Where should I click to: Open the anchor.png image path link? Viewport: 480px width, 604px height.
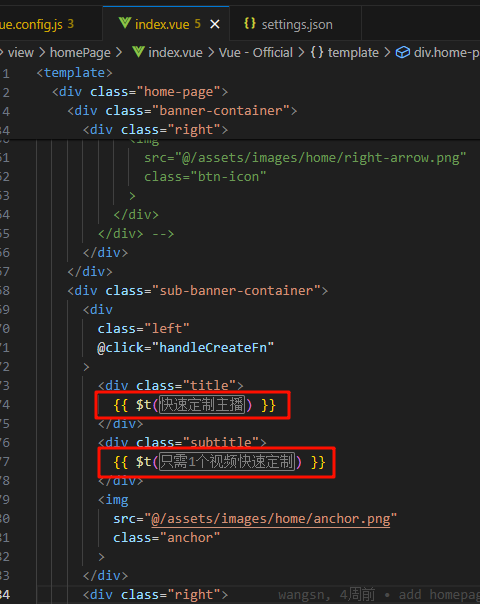click(271, 519)
